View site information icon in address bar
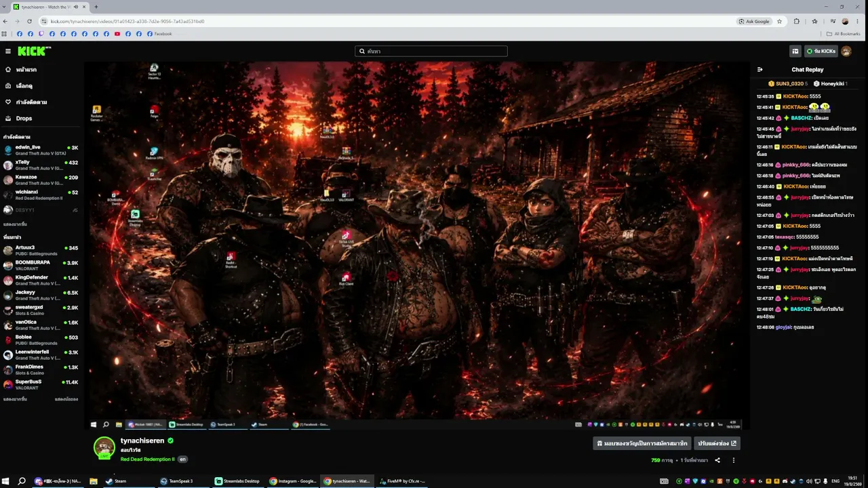 (x=44, y=21)
